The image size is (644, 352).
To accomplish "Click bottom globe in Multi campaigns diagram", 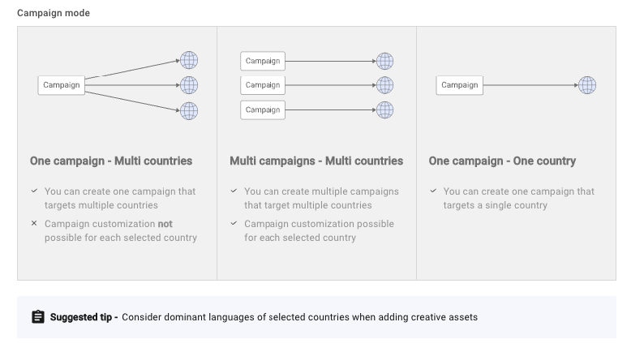I will pos(384,109).
